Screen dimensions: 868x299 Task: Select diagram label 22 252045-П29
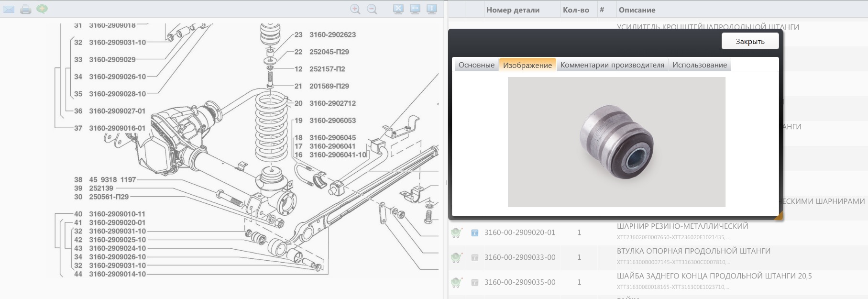321,52
